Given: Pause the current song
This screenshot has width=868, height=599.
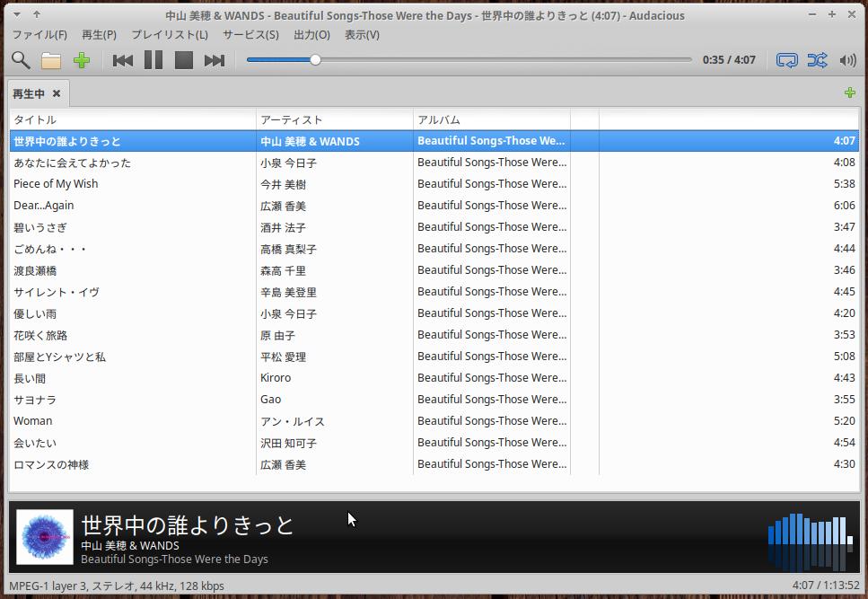Looking at the screenshot, I should [153, 60].
